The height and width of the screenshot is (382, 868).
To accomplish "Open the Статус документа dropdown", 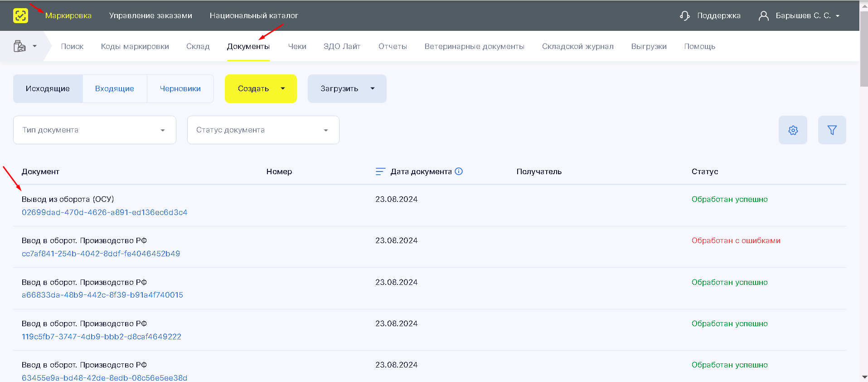I will [x=263, y=130].
